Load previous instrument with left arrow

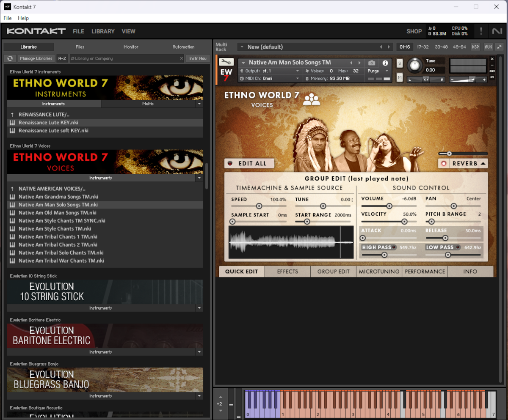tap(351, 63)
